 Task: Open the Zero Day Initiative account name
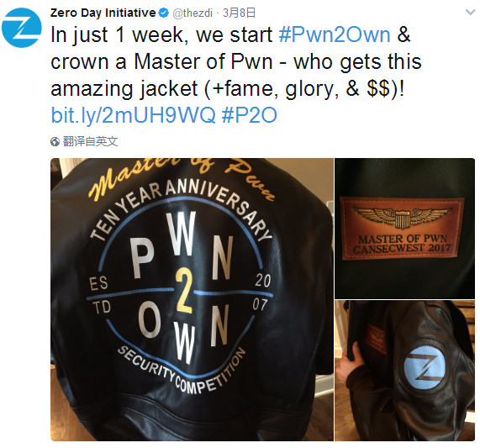tap(103, 13)
